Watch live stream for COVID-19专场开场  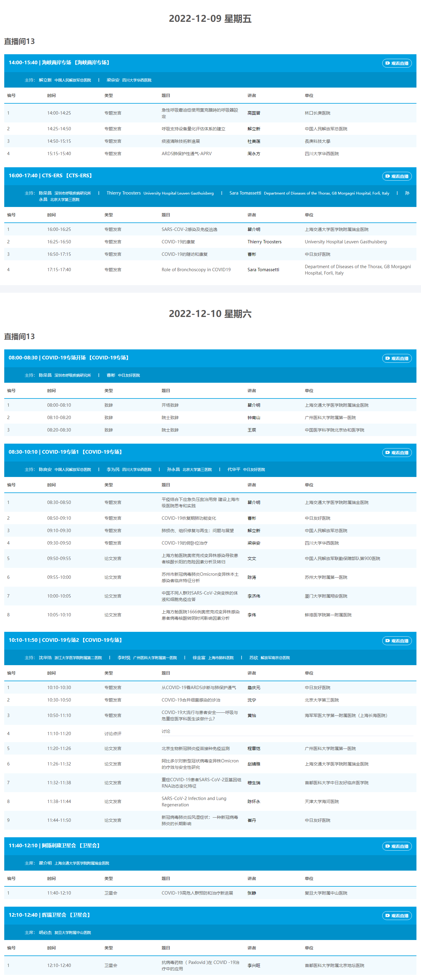(x=397, y=358)
